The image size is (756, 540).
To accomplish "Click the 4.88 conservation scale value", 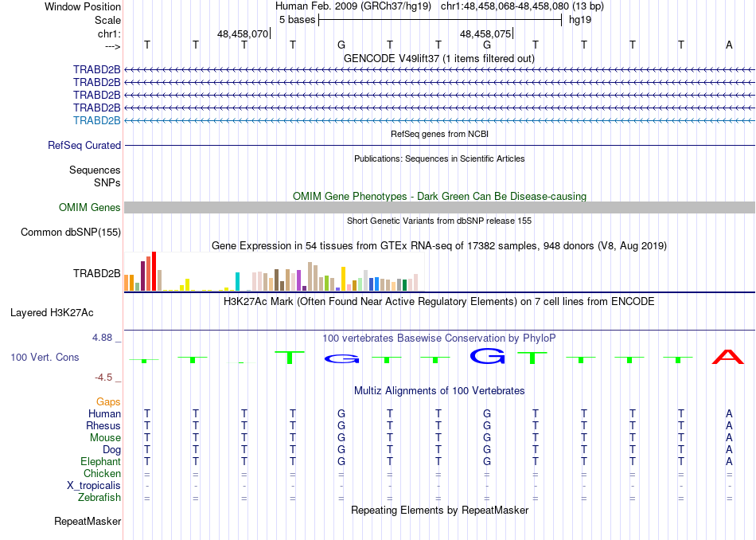I will click(x=102, y=338).
